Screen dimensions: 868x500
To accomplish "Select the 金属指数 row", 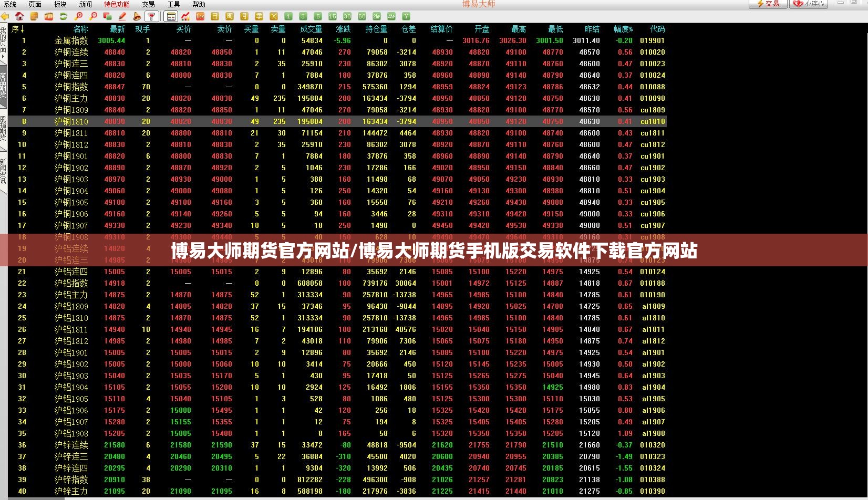I will 337,40.
